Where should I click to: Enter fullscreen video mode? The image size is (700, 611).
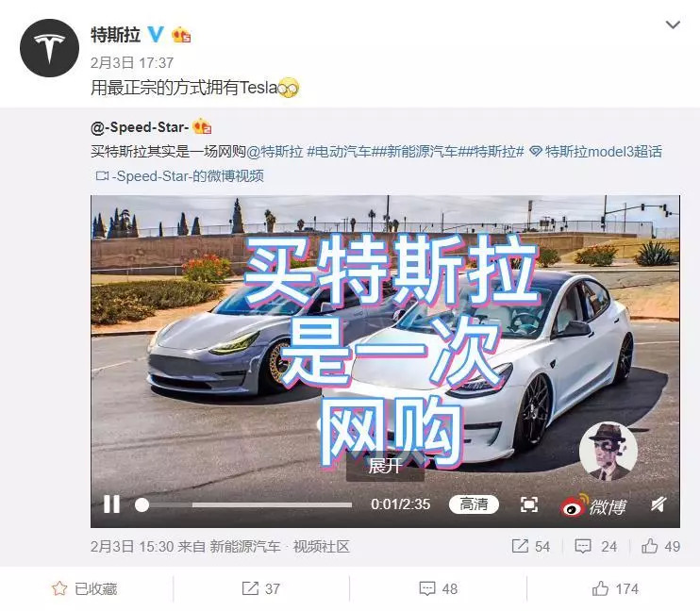(529, 504)
